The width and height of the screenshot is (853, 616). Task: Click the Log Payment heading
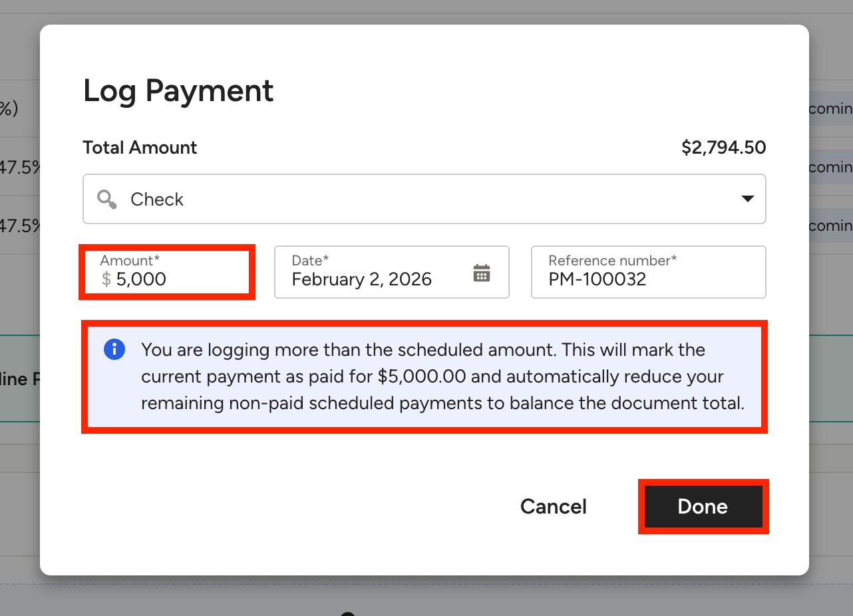178,90
